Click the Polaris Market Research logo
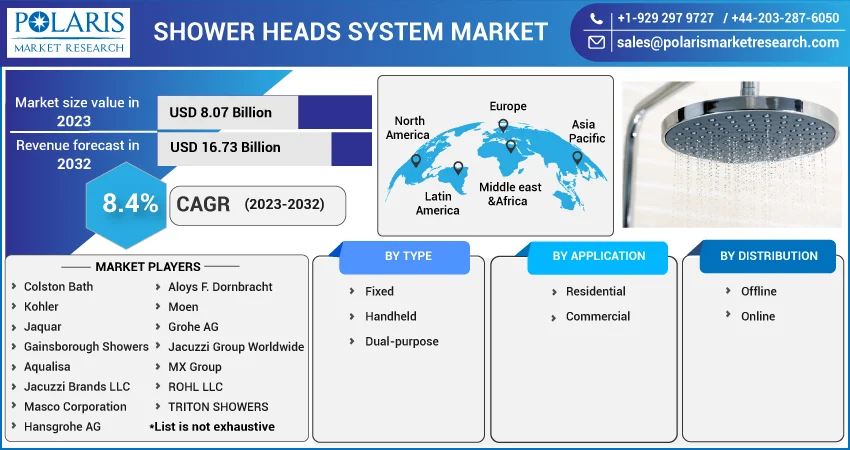The height and width of the screenshot is (450, 850). pos(68,33)
